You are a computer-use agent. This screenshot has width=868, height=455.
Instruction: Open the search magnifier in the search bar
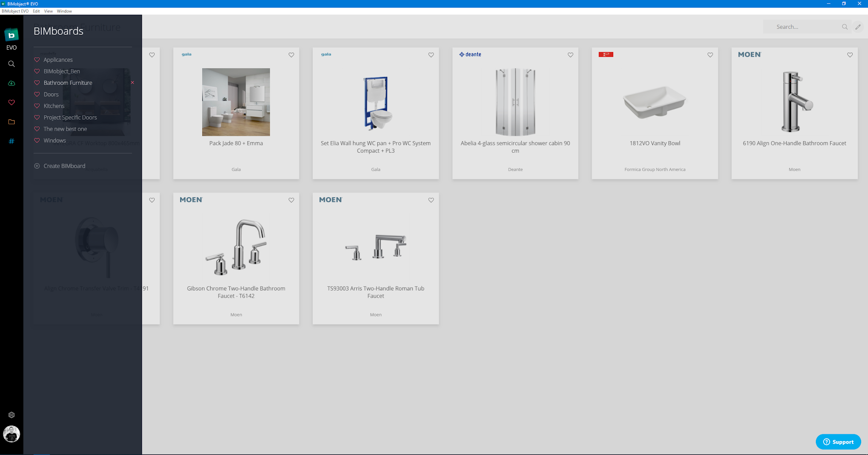point(845,26)
